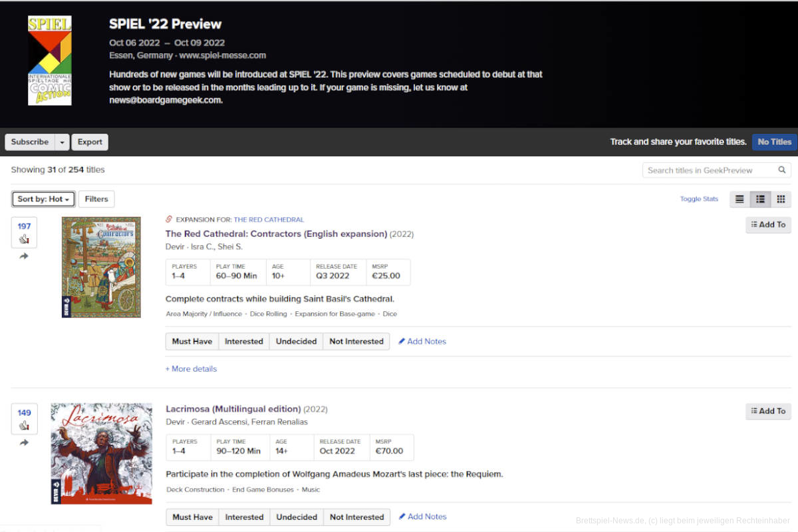Open Add To menu for The Red Cathedral
The image size is (798, 532).
tap(768, 225)
